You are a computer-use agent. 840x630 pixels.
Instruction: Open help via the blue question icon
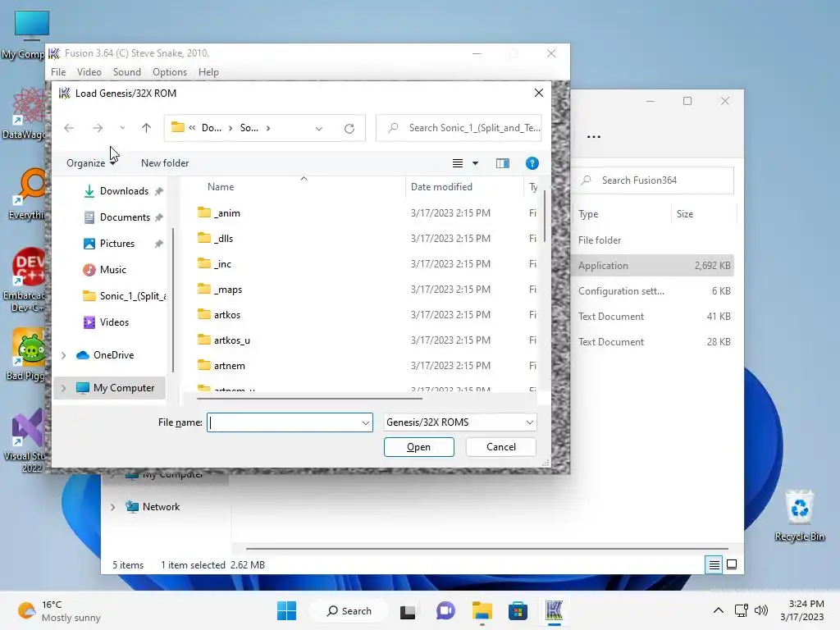[x=532, y=163]
